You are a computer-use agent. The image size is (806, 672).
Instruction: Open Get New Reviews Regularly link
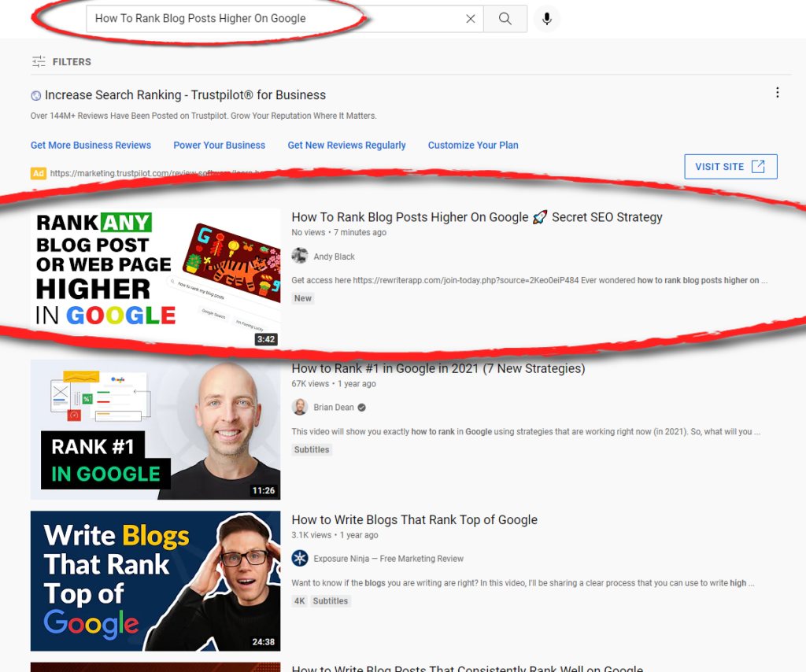pyautogui.click(x=346, y=146)
